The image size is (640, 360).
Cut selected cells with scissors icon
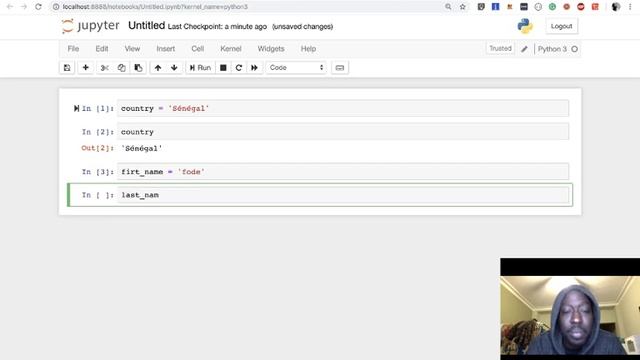coord(104,68)
